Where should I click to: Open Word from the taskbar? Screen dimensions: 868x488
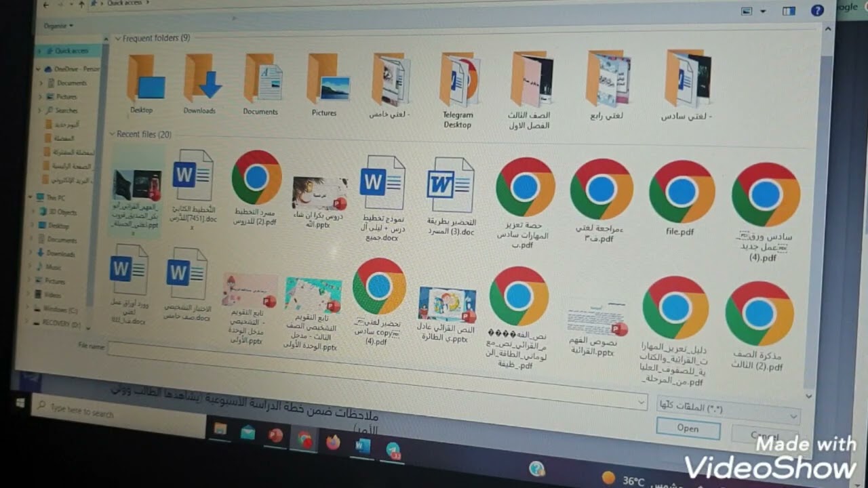pyautogui.click(x=363, y=446)
